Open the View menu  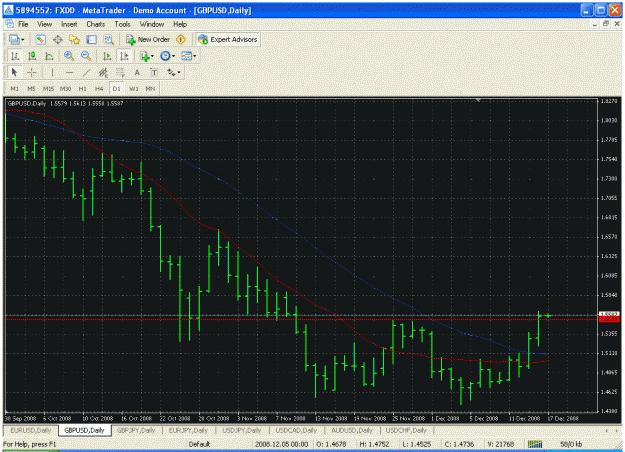coord(45,24)
